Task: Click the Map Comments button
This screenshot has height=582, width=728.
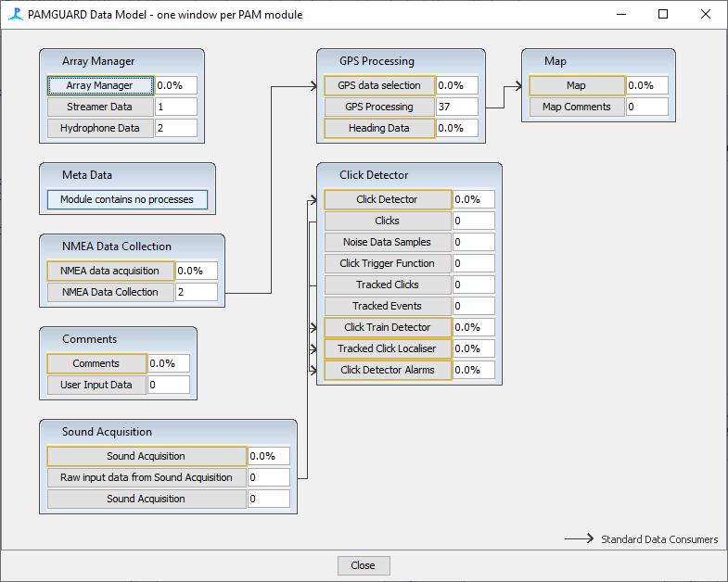Action: tap(577, 107)
